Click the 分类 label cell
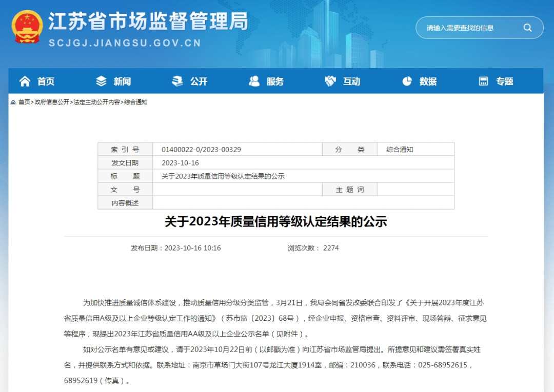Screen dimensions: 554x392 (x=349, y=149)
